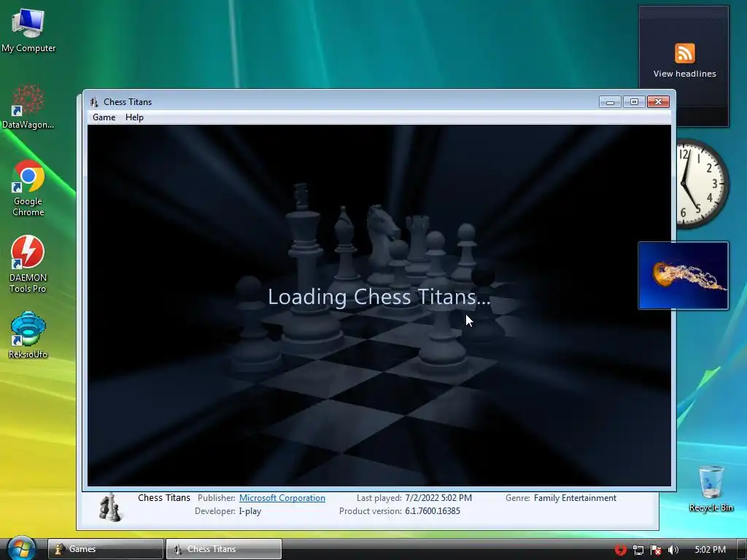
Task: Open the Microsoft Corporation publisher link
Action: (282, 497)
